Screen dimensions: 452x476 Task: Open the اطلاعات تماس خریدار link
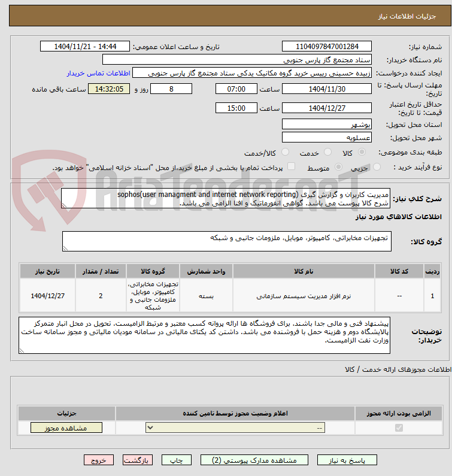tap(98, 73)
